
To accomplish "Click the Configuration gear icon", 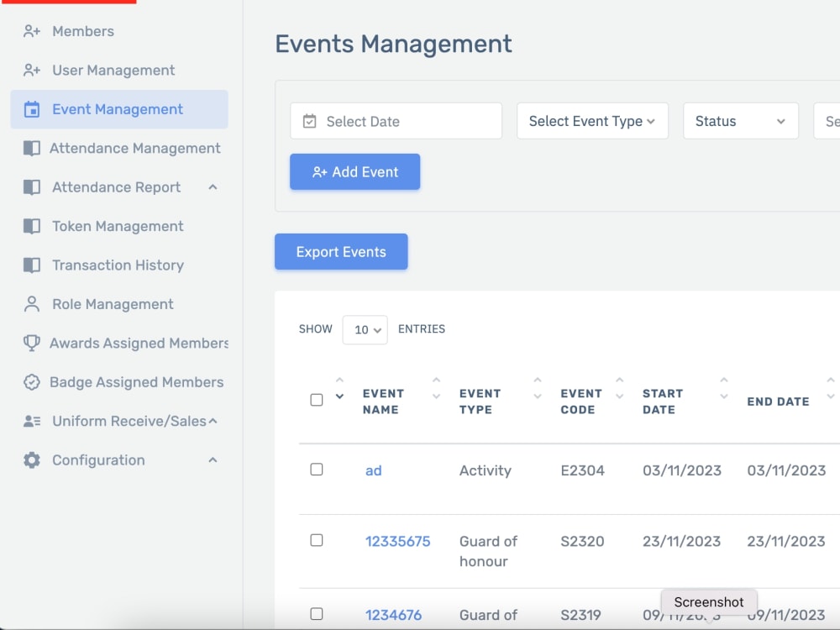I will [32, 460].
